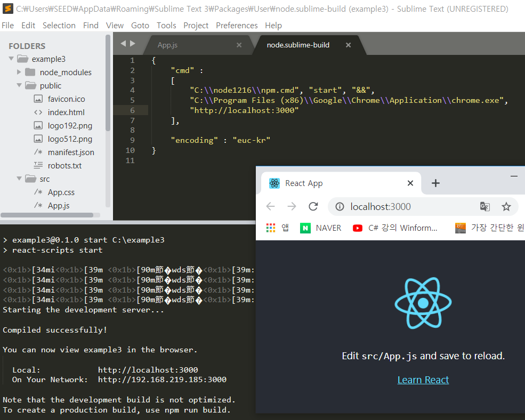The width and height of the screenshot is (525, 420).
Task: Open index.html from the sidebar
Action: point(66,112)
